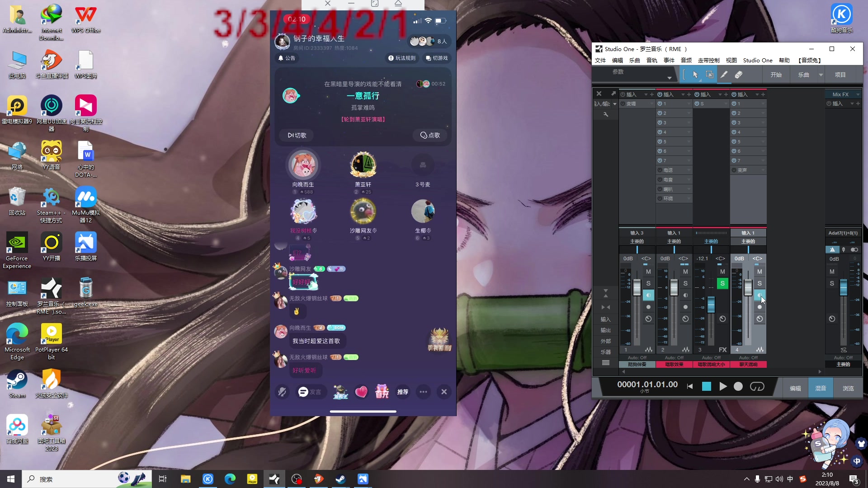Image resolution: width=868 pixels, height=488 pixels.
Task: Open channel 3 FX channel editor icon
Action: point(723,350)
